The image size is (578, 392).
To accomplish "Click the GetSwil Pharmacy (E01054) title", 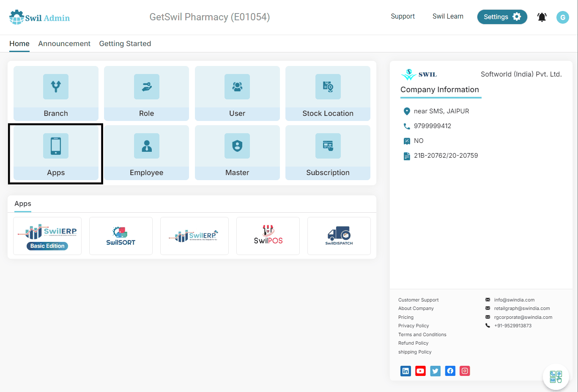I will coord(210,17).
